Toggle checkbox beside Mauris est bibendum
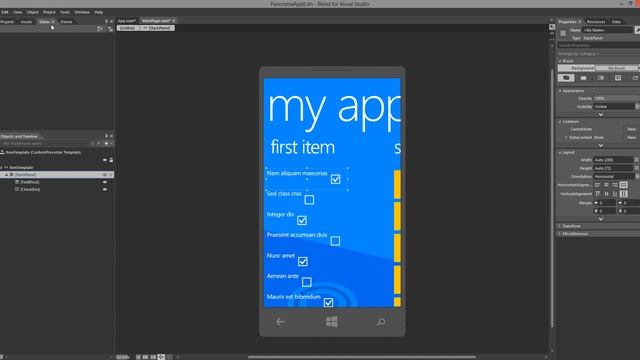The width and height of the screenshot is (640, 360). pos(328,302)
